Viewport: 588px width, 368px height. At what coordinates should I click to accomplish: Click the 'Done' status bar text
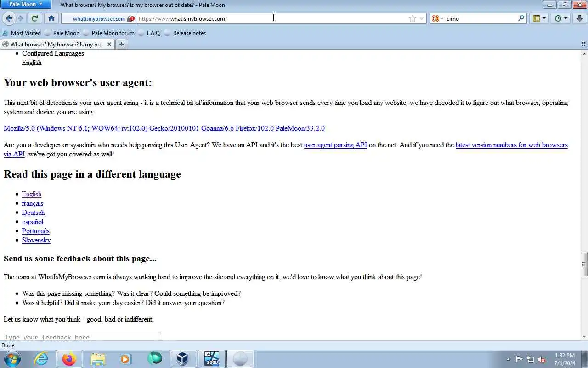8,345
